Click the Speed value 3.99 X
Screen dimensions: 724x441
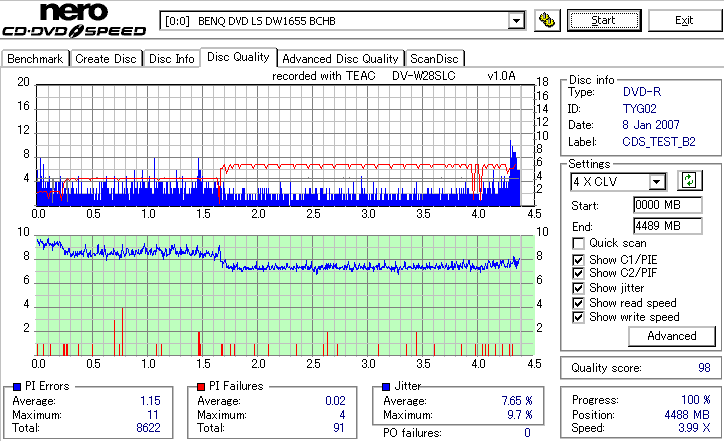(x=694, y=428)
